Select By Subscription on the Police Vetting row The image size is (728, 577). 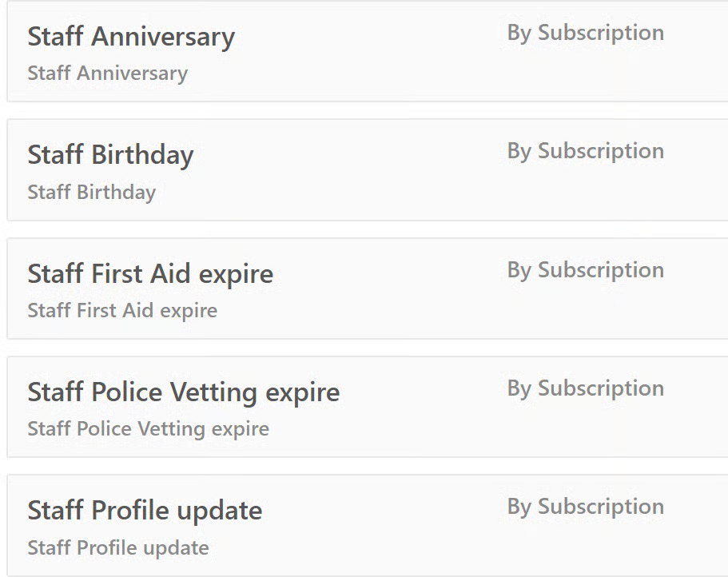(585, 388)
